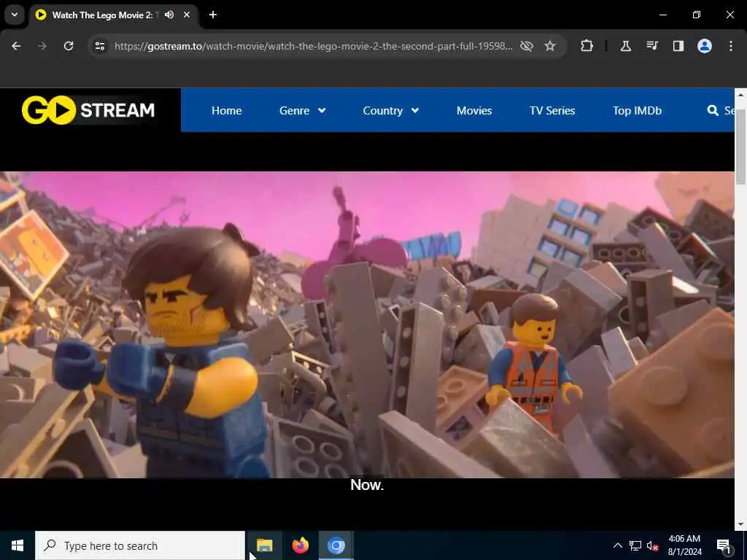Open media controls icon in toolbar
This screenshot has height=560, width=747.
point(652,46)
